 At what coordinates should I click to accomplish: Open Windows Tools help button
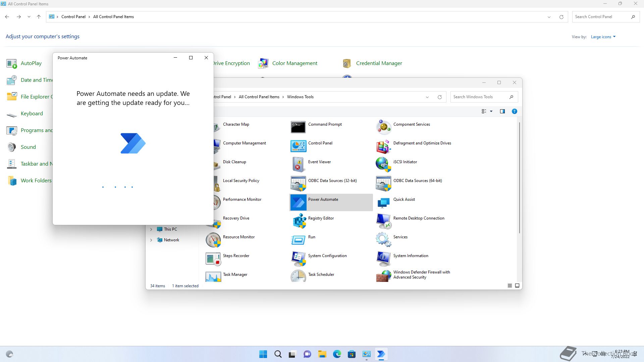[515, 111]
